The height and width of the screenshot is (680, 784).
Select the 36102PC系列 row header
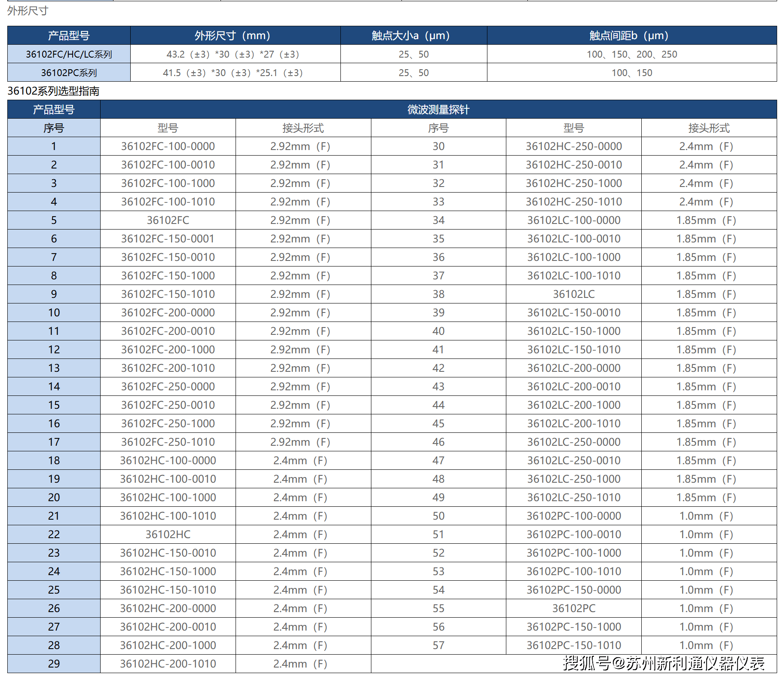click(69, 73)
